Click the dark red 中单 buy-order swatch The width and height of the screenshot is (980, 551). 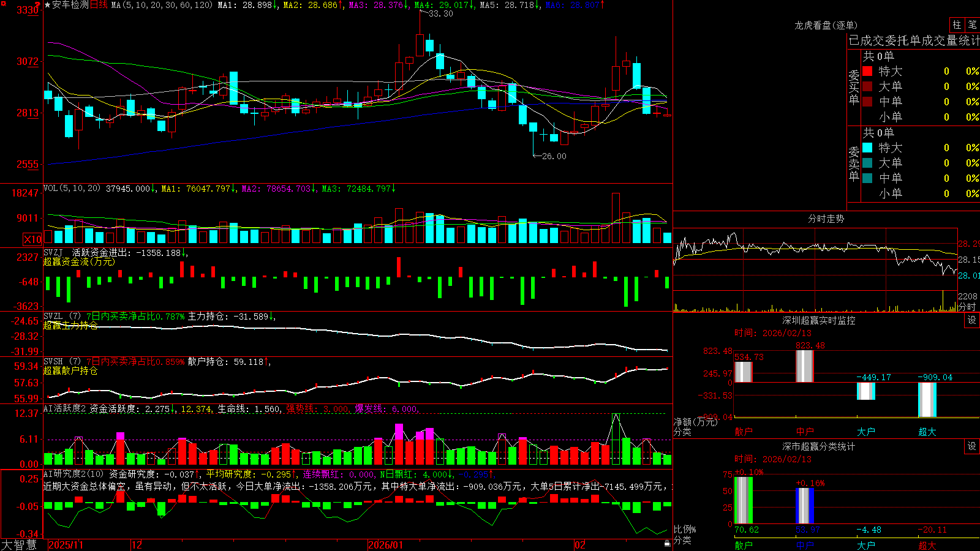click(x=867, y=102)
